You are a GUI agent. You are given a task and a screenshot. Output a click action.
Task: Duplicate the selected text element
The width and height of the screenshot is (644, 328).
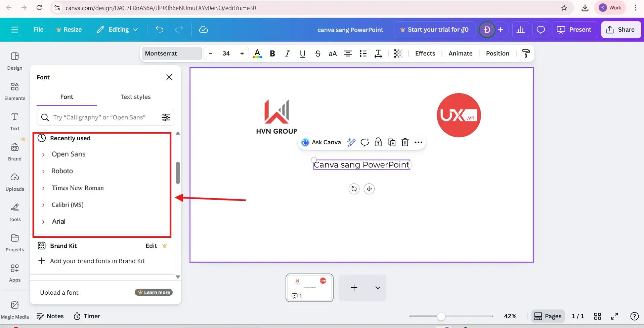pos(392,142)
